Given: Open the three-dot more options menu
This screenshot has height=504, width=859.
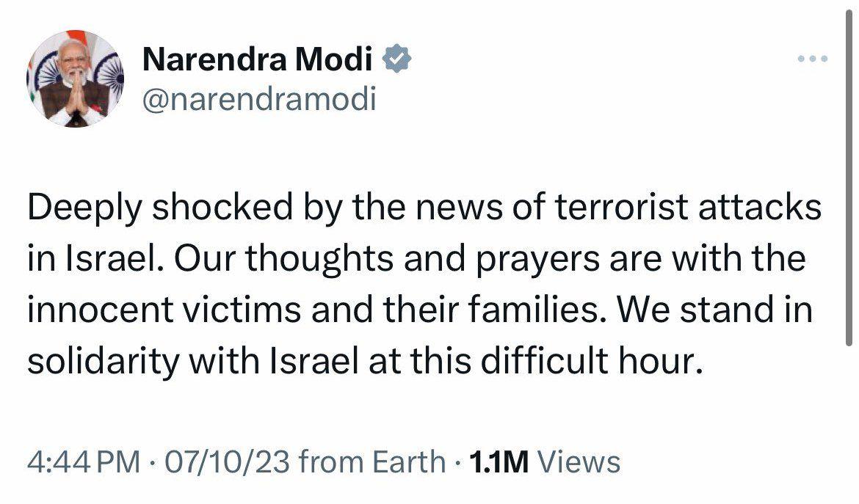Looking at the screenshot, I should (813, 59).
